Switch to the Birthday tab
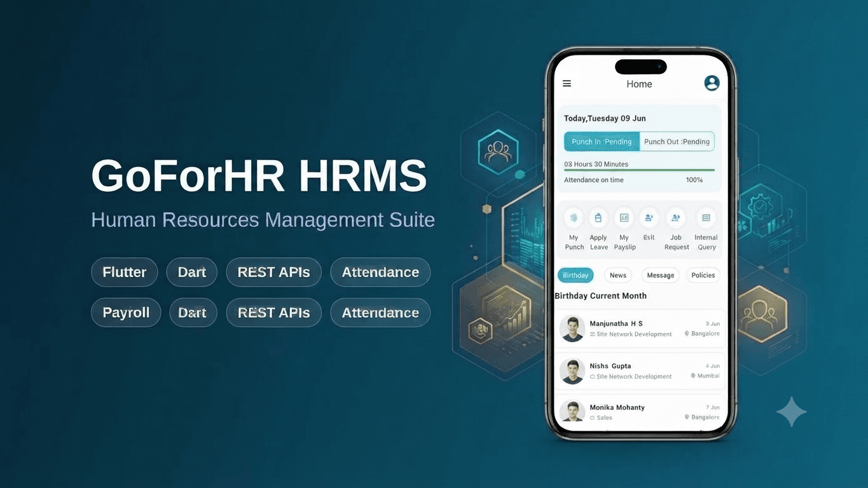This screenshot has height=488, width=868. [575, 275]
